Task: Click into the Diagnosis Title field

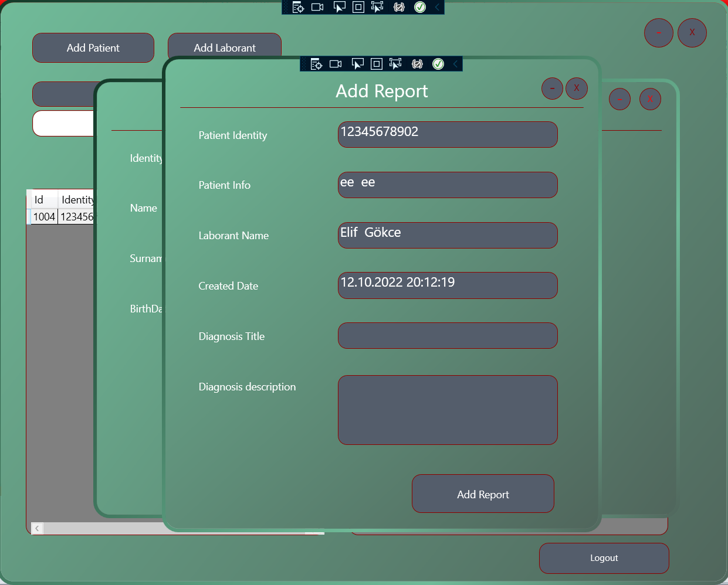Action: tap(448, 336)
